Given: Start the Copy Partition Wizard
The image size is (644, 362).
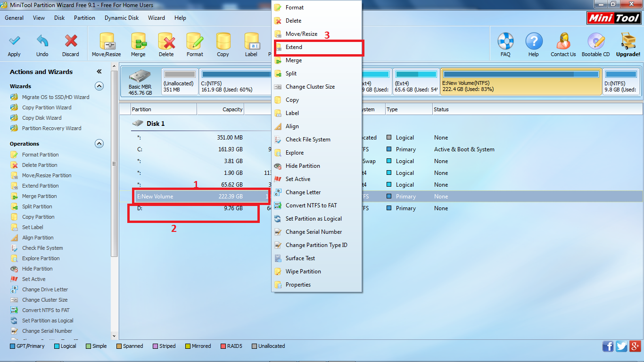Looking at the screenshot, I should point(47,107).
